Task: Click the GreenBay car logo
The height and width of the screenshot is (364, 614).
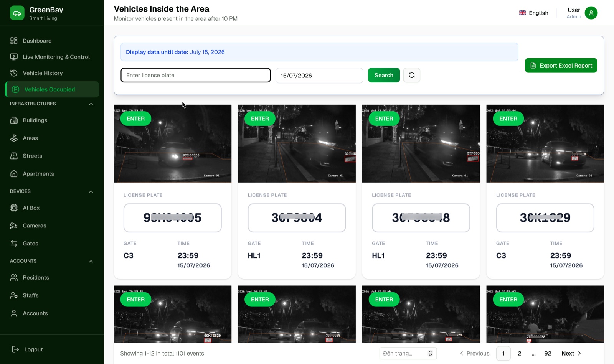Action: (17, 13)
